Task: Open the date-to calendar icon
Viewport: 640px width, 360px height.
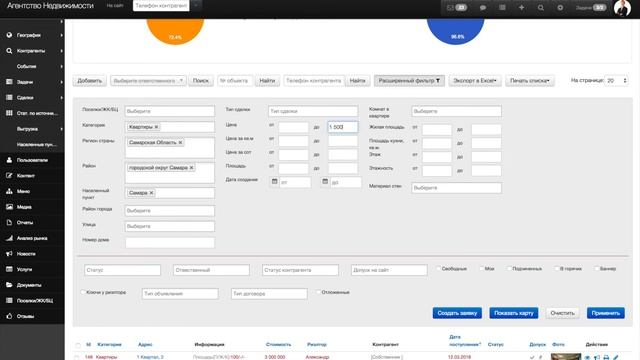Action: click(x=325, y=181)
